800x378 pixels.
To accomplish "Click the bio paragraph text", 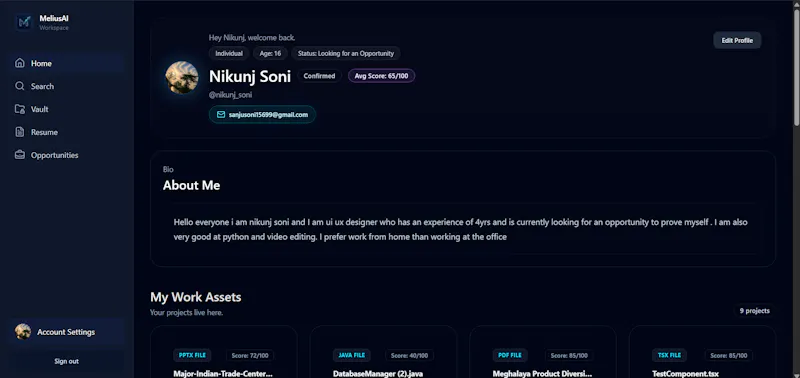I will tap(461, 230).
